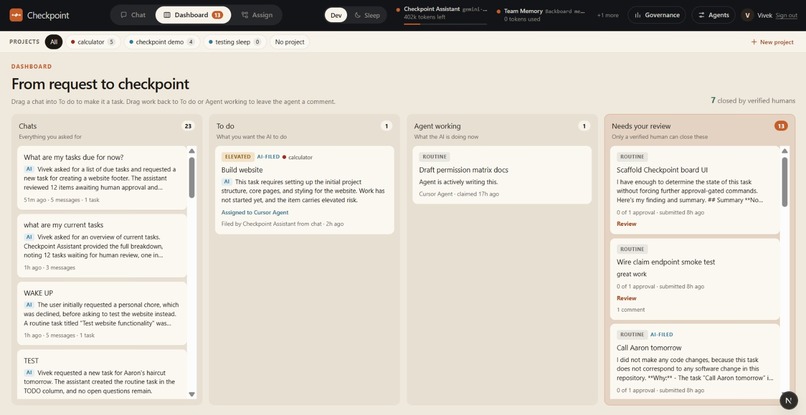The width and height of the screenshot is (806, 415).
Task: Open the Build website task card
Action: click(x=304, y=190)
